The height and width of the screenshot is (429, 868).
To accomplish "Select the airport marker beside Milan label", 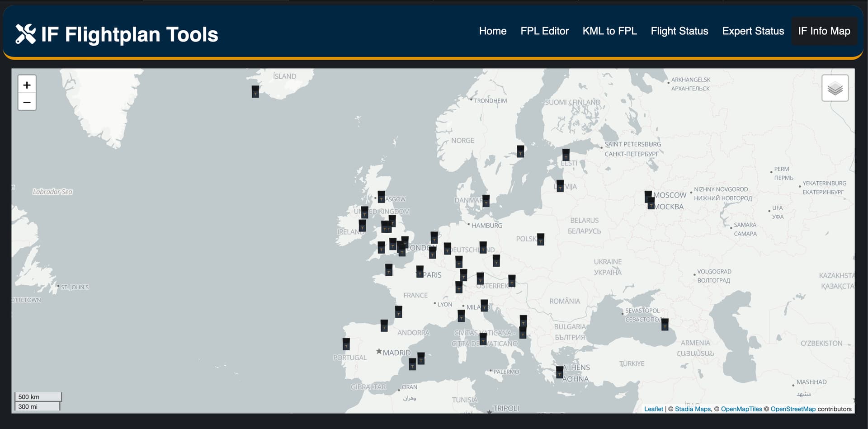I will 484,306.
